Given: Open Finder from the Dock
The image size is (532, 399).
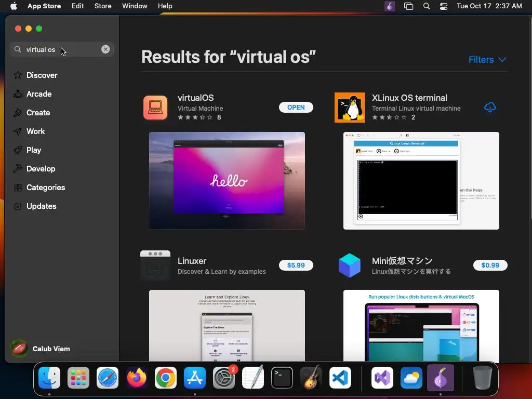Looking at the screenshot, I should coord(49,378).
